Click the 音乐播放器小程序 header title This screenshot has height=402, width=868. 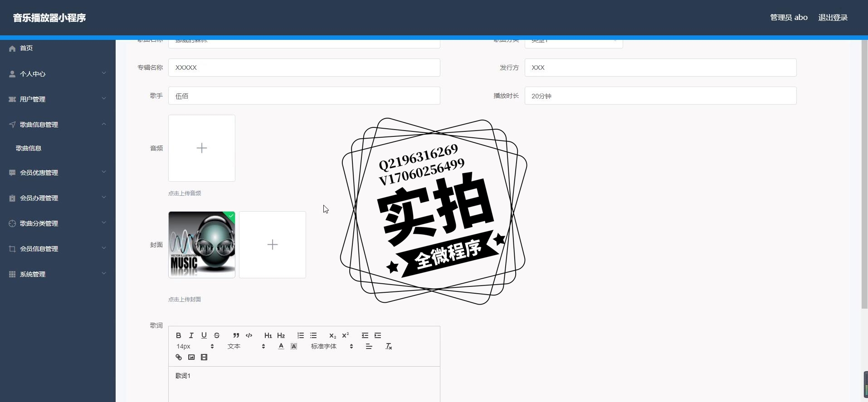[x=49, y=18]
